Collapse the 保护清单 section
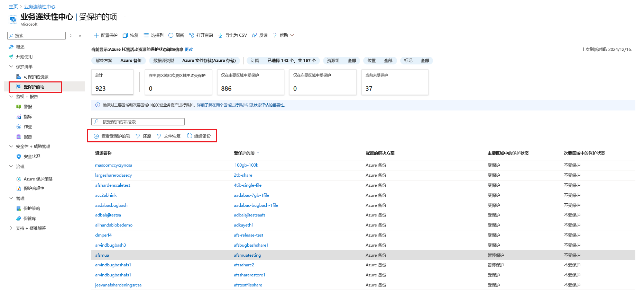Image resolution: width=644 pixels, height=292 pixels. (x=11, y=67)
